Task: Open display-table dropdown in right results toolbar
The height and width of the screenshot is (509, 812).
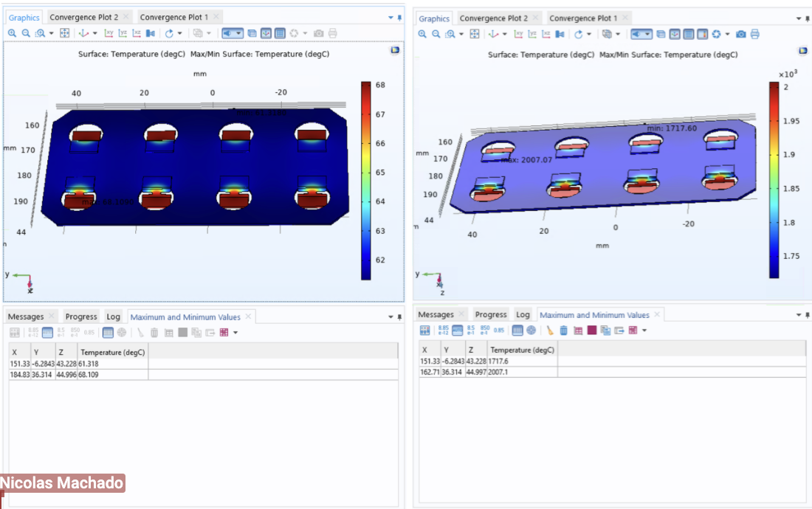Action: click(644, 330)
